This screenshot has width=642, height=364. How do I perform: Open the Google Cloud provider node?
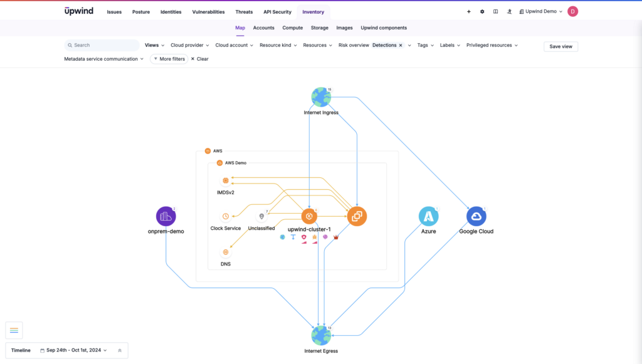(476, 217)
